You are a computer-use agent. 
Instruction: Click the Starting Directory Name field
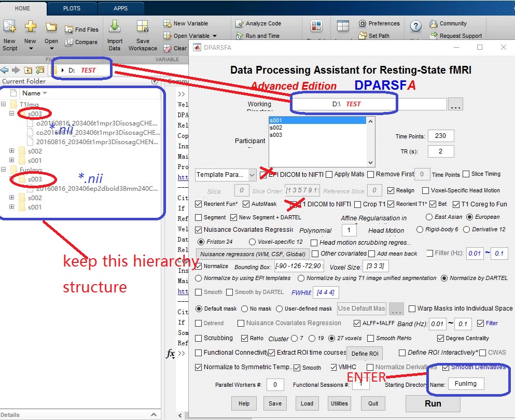click(465, 384)
